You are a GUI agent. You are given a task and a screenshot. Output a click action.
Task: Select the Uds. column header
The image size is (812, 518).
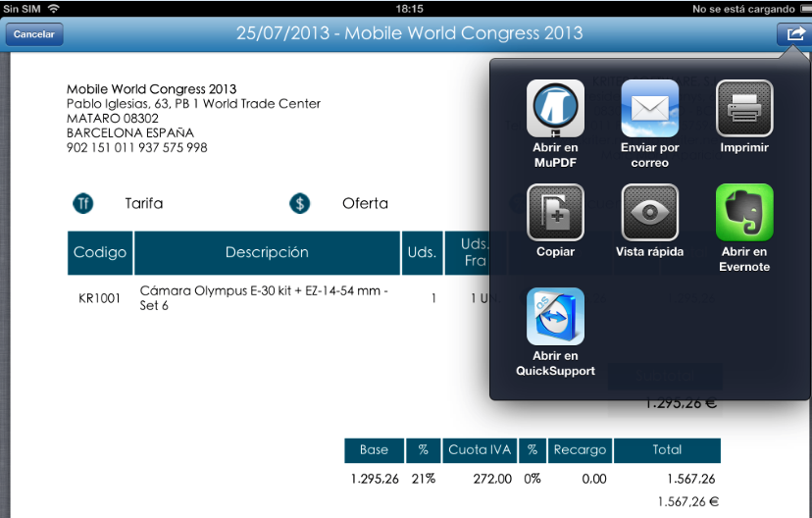pos(422,252)
